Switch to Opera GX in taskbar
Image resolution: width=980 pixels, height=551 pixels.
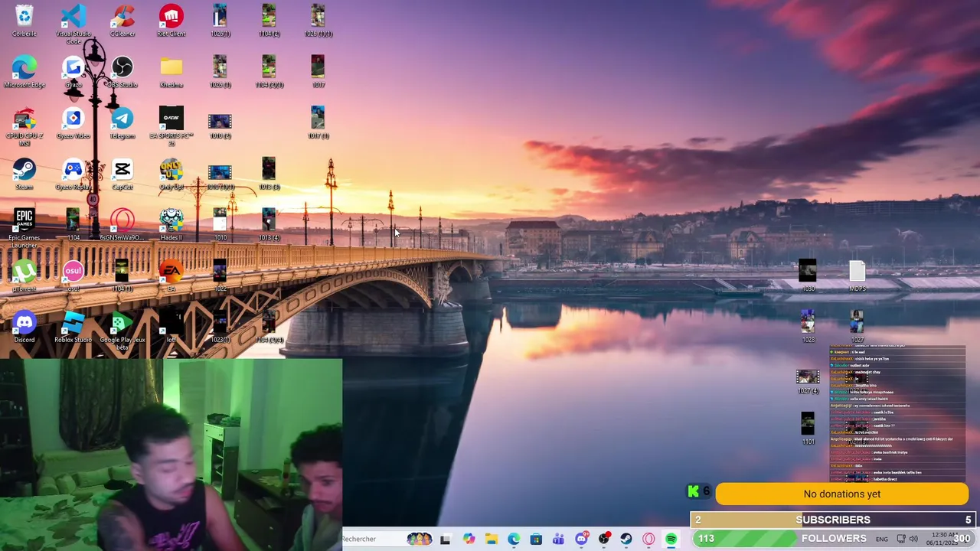648,540
